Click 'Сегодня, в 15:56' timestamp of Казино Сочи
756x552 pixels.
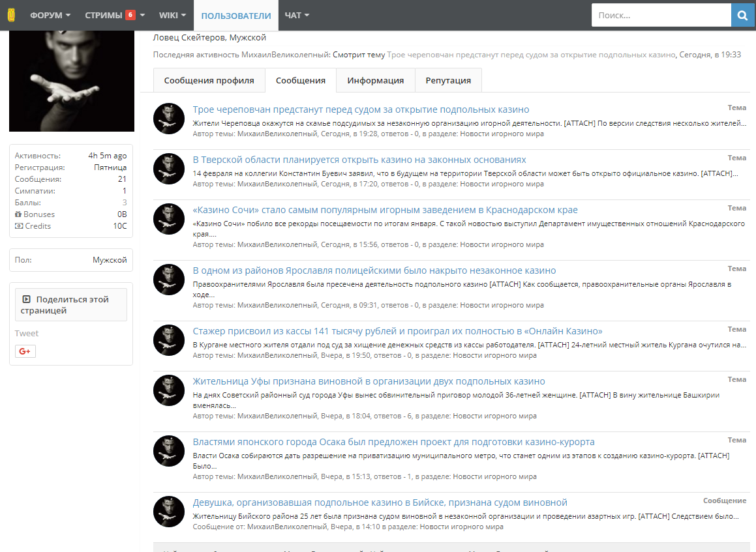click(349, 244)
